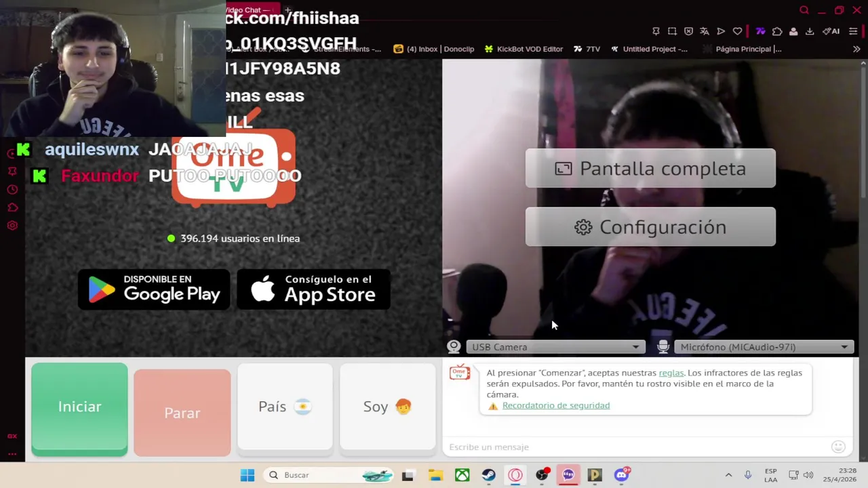Open the País country selector
The width and height of the screenshot is (868, 488).
click(x=285, y=407)
